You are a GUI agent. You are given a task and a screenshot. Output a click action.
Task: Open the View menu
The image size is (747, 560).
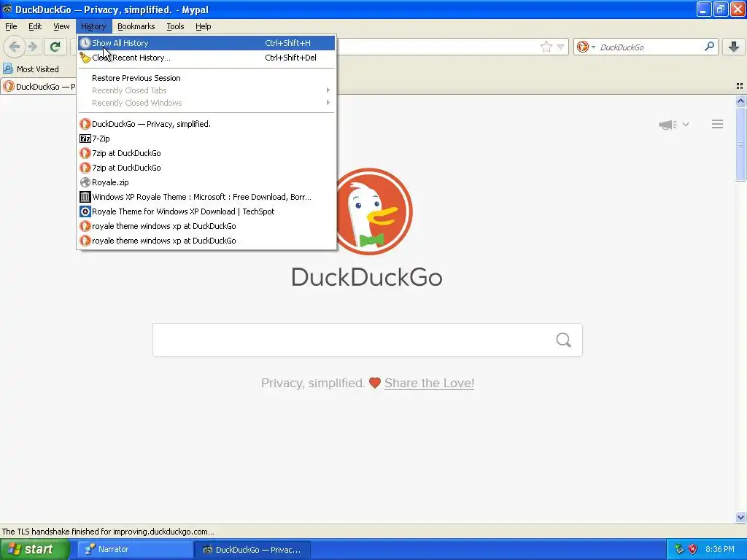(61, 26)
